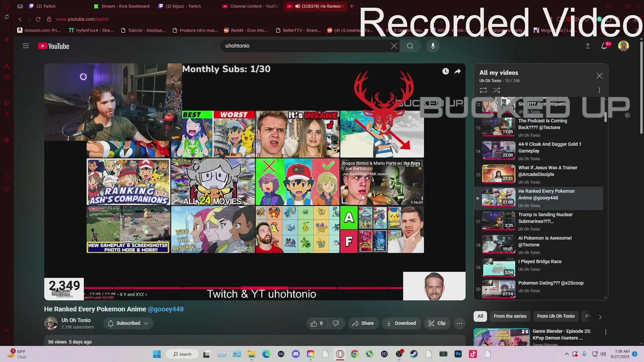
Task: Open the BetterTTV bookmark
Action: click(x=298, y=30)
